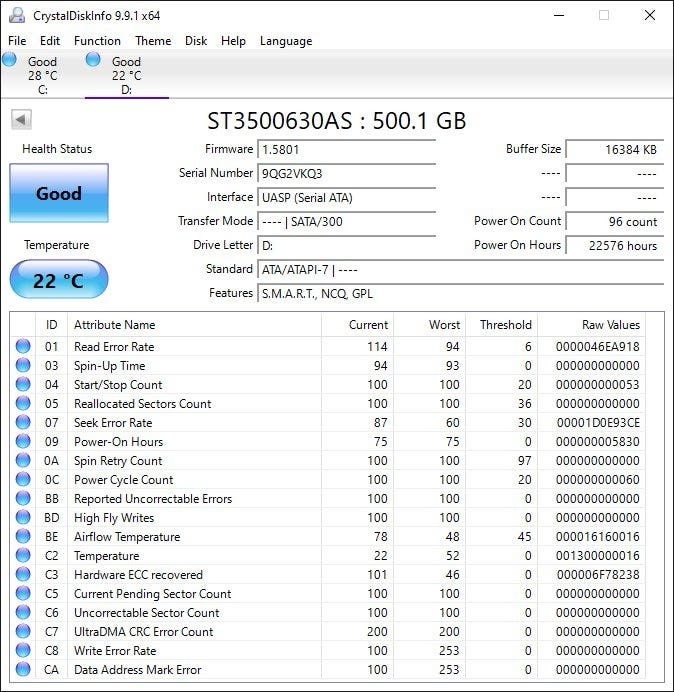Click the raw value 000006F78238
The height and width of the screenshot is (692, 674).
(598, 575)
